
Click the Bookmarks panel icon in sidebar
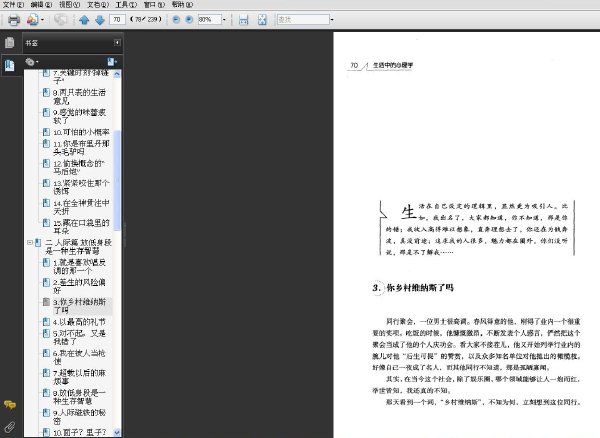click(10, 65)
